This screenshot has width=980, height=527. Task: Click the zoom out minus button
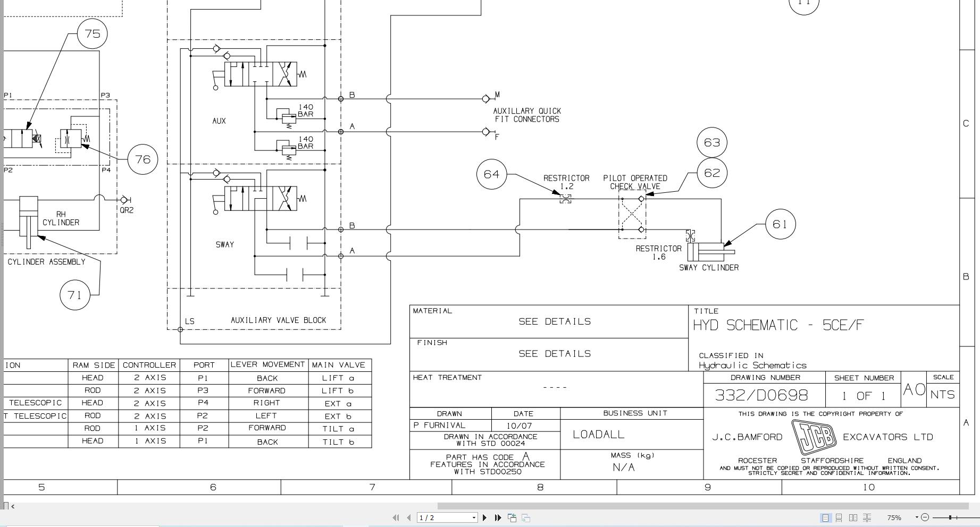(x=925, y=517)
